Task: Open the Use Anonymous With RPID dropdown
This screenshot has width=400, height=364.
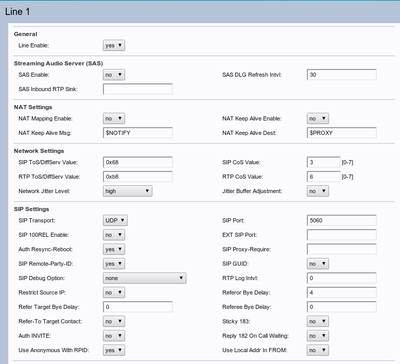Action: click(x=114, y=350)
